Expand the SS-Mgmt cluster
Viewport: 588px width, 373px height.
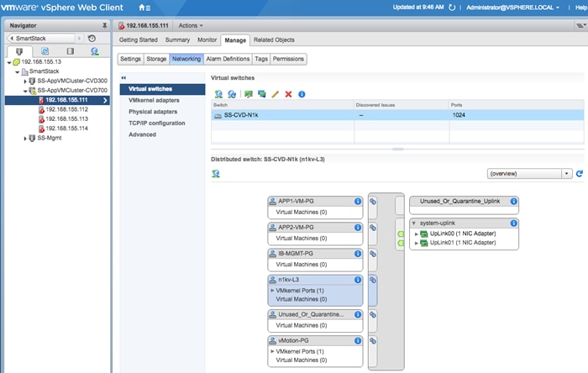coord(25,139)
